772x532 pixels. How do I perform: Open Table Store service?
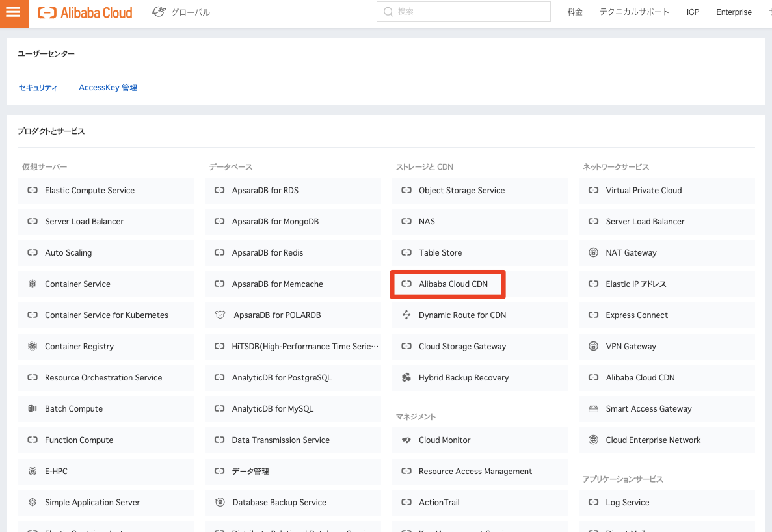coord(480,252)
